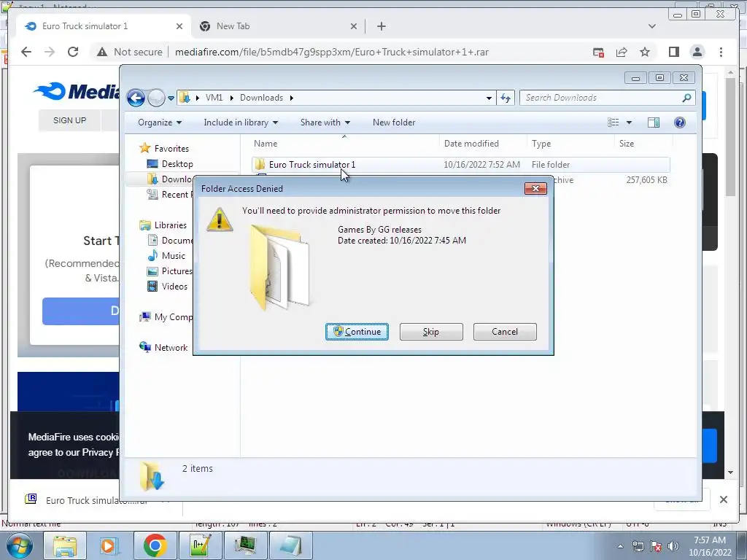Image resolution: width=747 pixels, height=560 pixels.
Task: Cancel the folder move operation
Action: [505, 332]
